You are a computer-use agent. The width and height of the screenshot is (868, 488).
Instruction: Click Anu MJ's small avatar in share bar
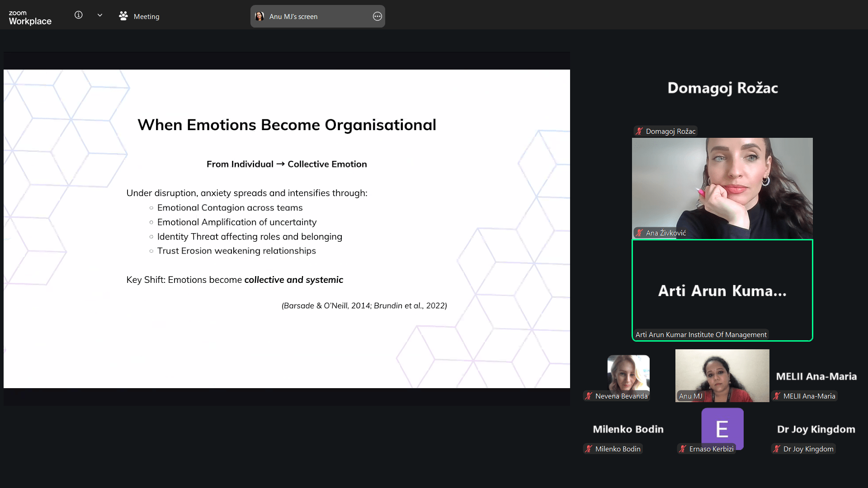pos(259,17)
